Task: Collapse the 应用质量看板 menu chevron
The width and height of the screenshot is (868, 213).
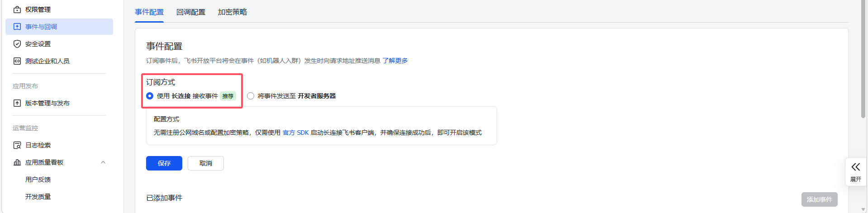Action: pyautogui.click(x=103, y=162)
